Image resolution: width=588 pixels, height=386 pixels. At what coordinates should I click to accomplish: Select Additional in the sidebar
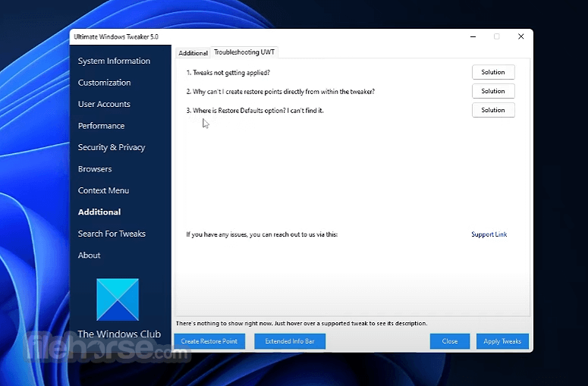click(x=99, y=212)
